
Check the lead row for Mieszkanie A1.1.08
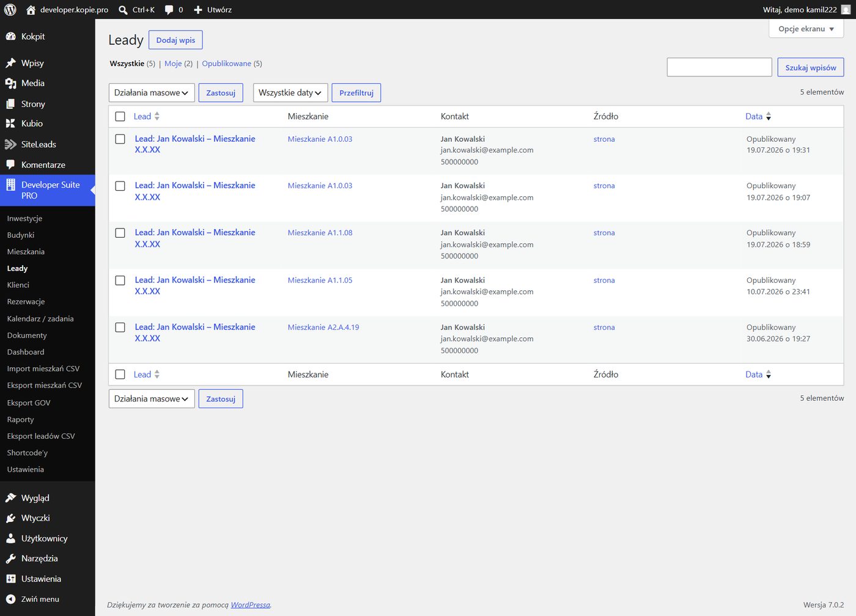pos(120,233)
